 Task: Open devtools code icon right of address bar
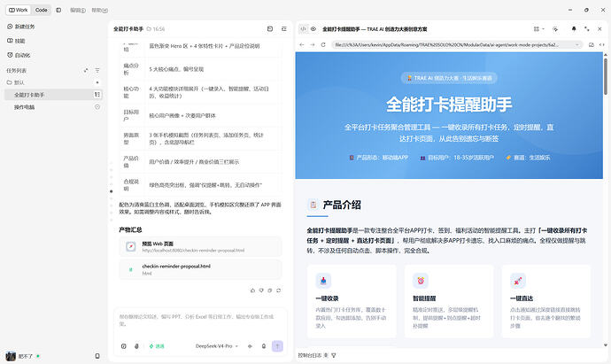(601, 45)
